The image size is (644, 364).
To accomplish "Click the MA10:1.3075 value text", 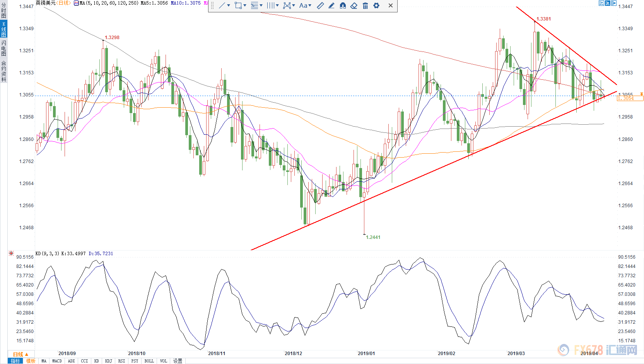I will pyautogui.click(x=186, y=3).
